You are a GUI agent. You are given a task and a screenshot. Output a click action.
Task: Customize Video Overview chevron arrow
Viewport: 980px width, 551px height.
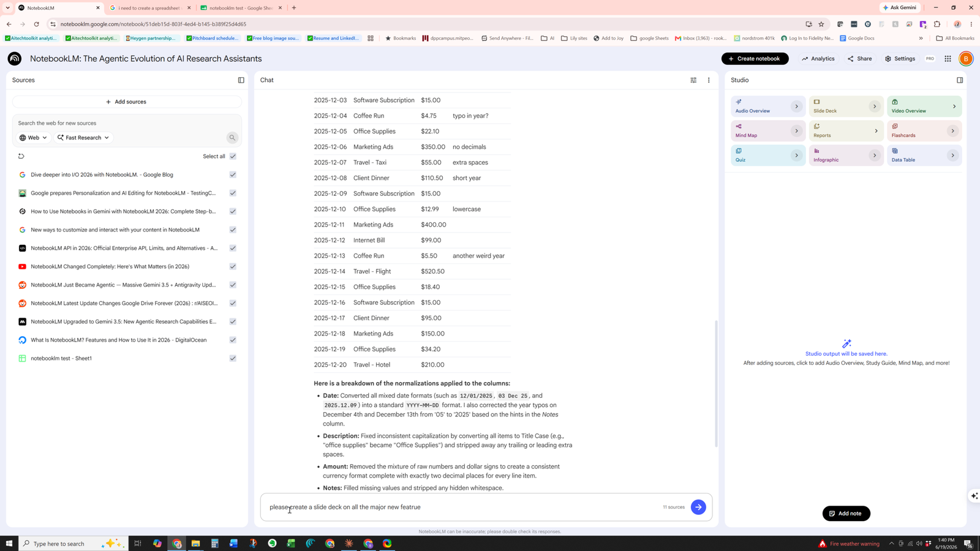tap(954, 107)
